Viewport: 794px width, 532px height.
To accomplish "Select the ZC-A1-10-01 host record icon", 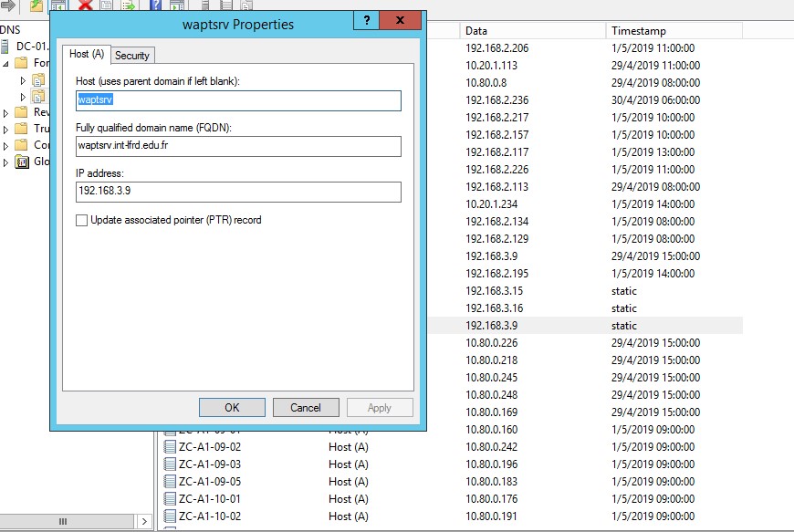I will click(169, 499).
